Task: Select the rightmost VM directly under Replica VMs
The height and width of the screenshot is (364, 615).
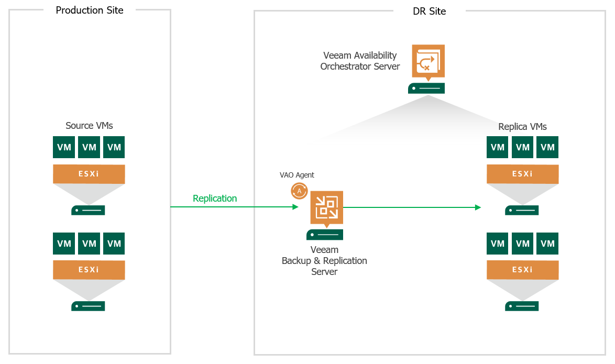Action: [x=547, y=147]
